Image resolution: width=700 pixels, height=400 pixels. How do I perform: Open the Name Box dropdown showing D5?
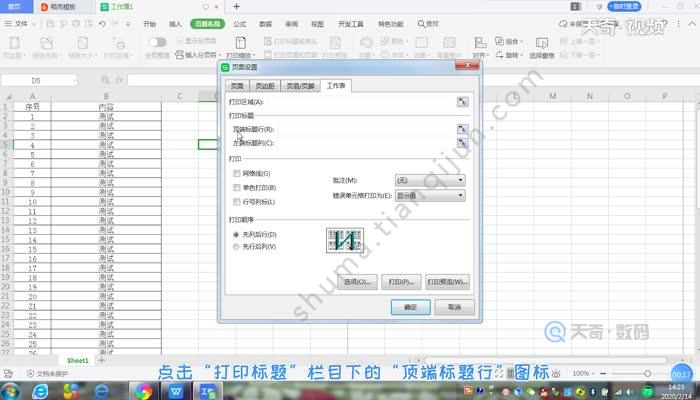(74, 80)
